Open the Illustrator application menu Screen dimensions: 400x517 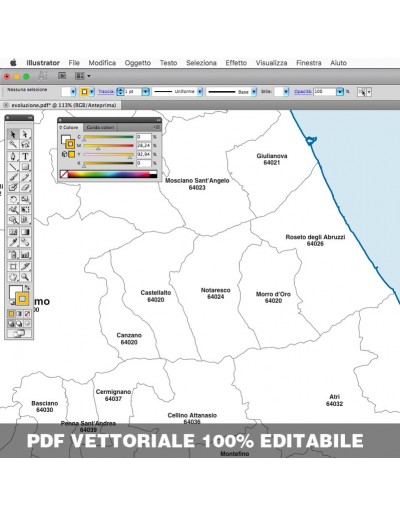[43, 63]
